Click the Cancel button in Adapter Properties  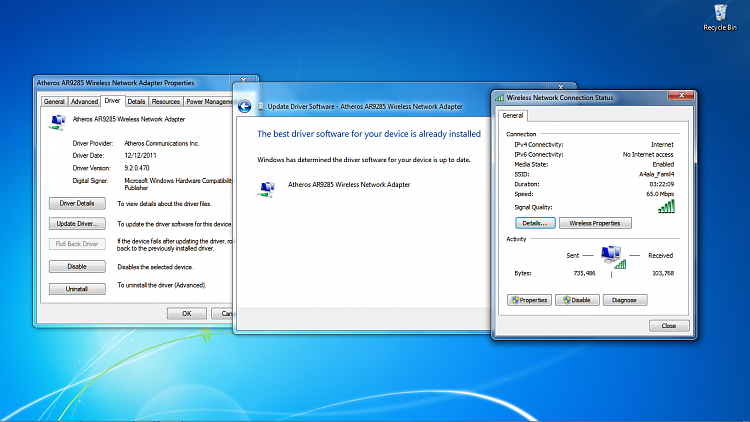coord(222,313)
